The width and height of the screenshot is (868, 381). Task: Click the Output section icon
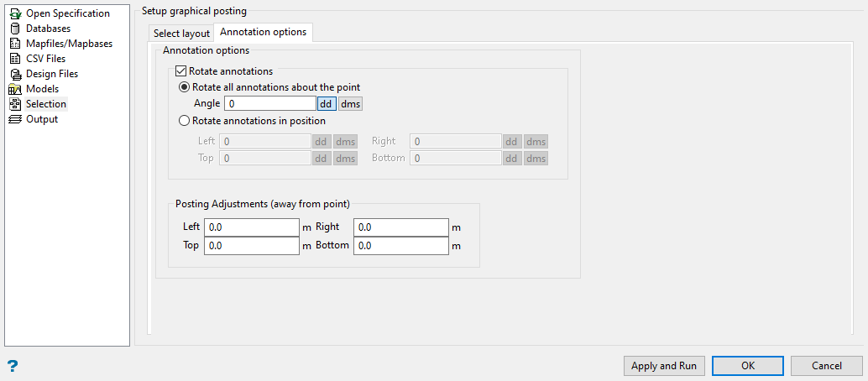14,119
